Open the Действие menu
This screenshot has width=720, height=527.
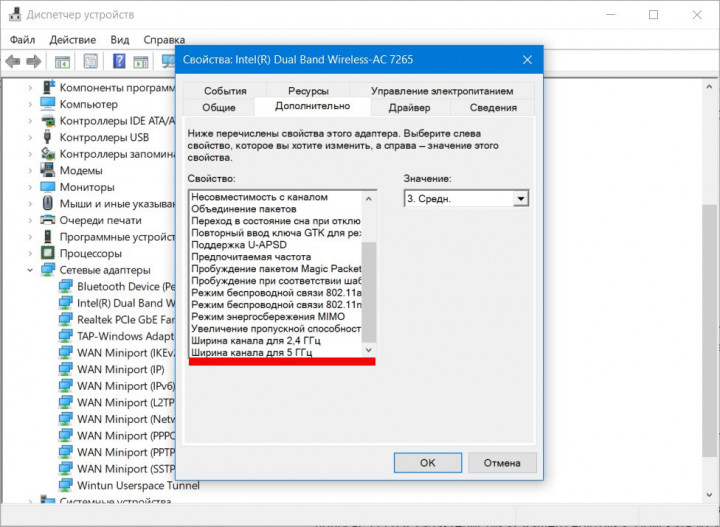pyautogui.click(x=72, y=39)
